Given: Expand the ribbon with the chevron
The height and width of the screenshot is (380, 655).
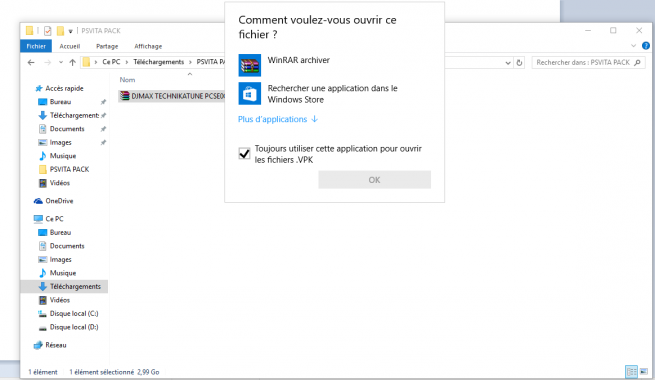Looking at the screenshot, I should [633, 46].
